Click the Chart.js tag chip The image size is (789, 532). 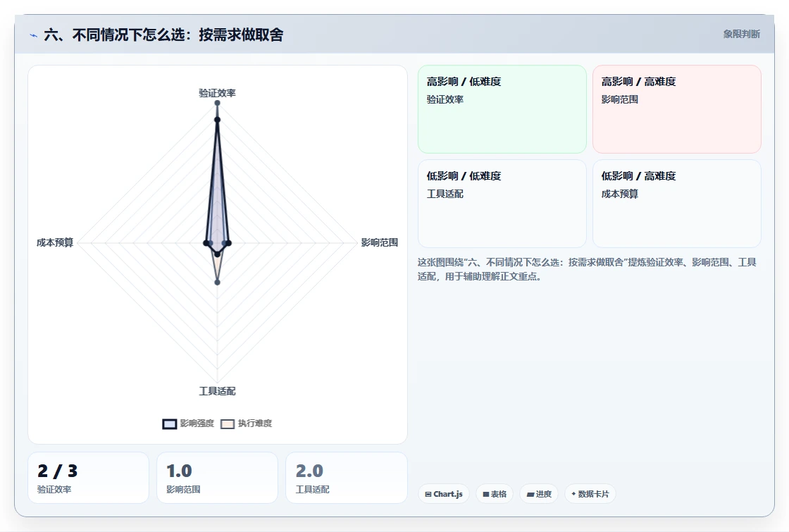pyautogui.click(x=444, y=494)
